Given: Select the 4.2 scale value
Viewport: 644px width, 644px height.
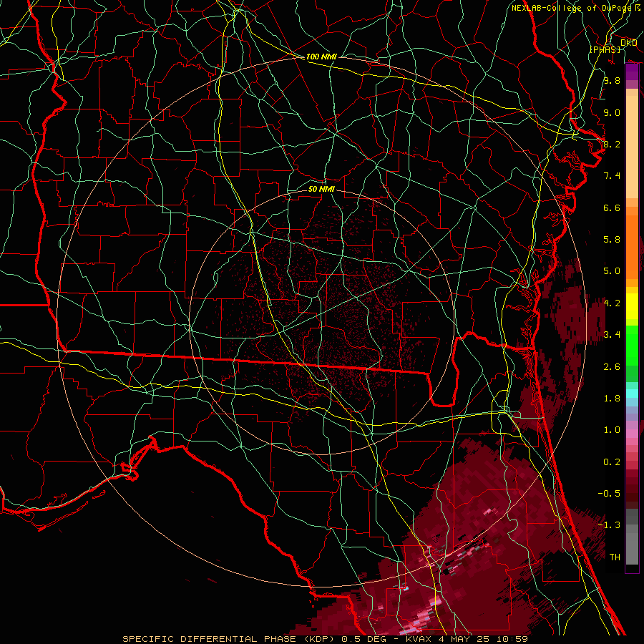Looking at the screenshot, I should click(x=612, y=303).
